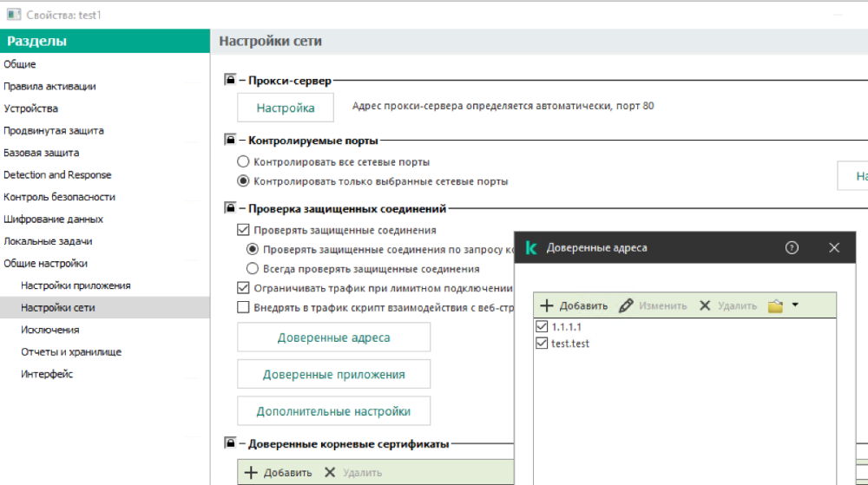Select Контролировать только выбранные сетевые порты
868x485 pixels.
[x=243, y=181]
